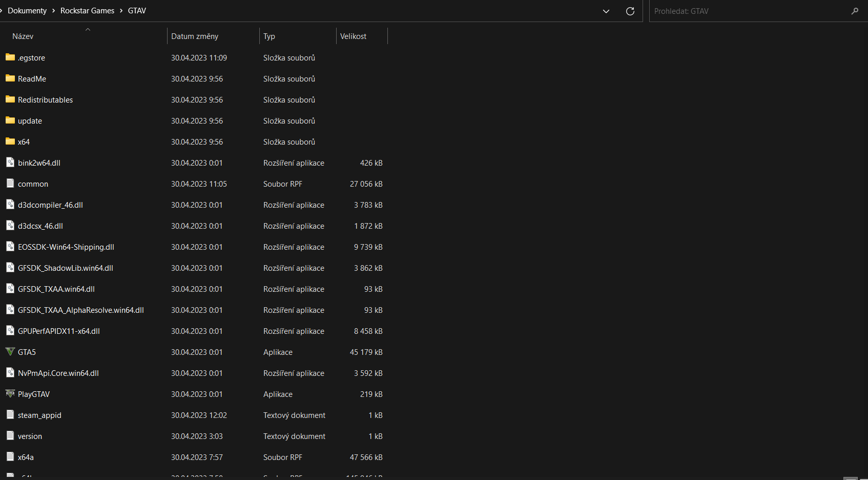Click the GTAV breadcrumb segment
The image size is (868, 480).
[137, 11]
